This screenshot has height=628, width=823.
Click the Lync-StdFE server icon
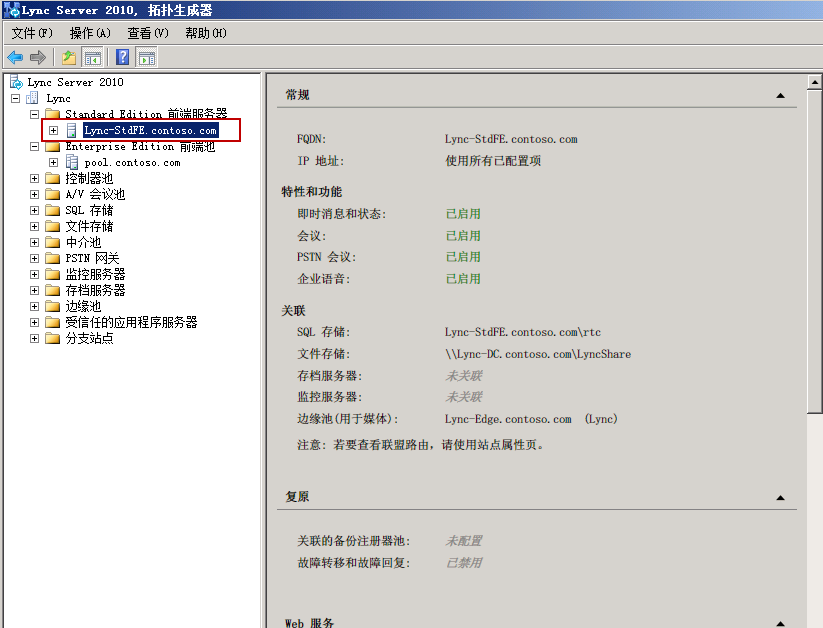tap(71, 130)
